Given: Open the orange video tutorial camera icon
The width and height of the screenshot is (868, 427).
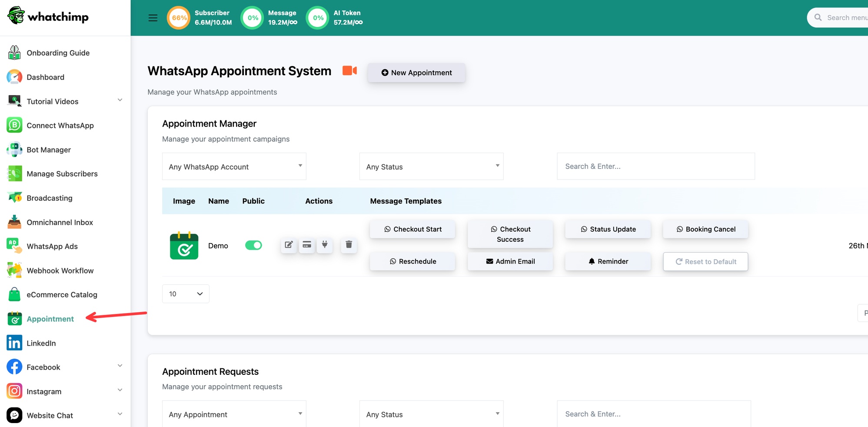Looking at the screenshot, I should tap(349, 70).
